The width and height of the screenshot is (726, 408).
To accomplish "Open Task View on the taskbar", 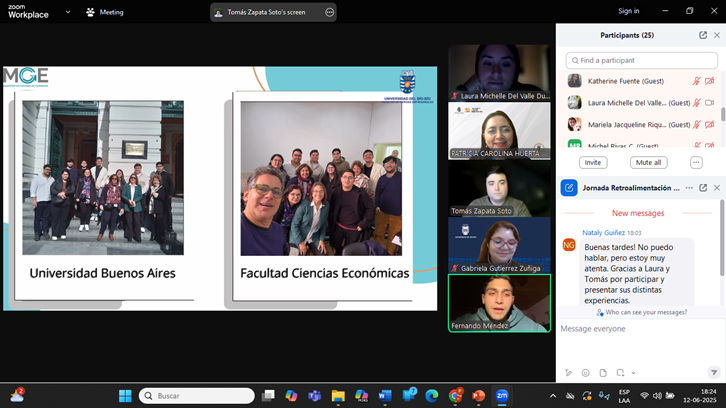I will (x=268, y=396).
